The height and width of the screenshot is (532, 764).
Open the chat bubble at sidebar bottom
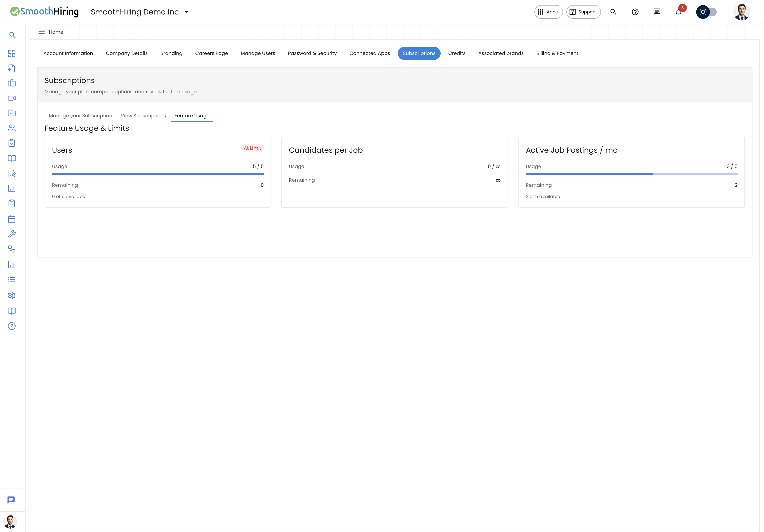coord(11,500)
